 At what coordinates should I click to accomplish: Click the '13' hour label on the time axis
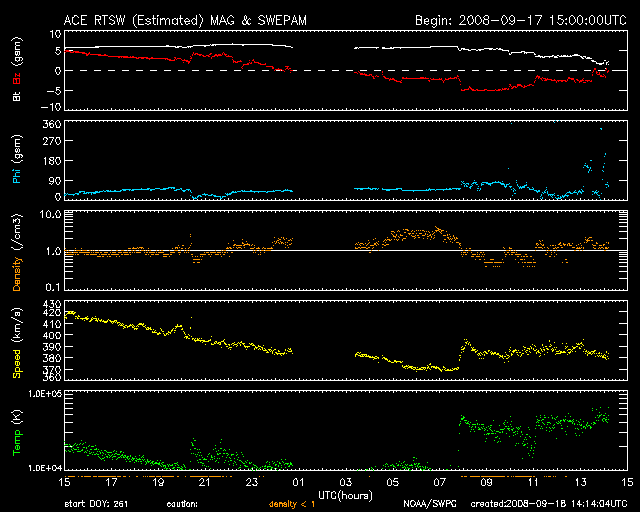[x=580, y=483]
